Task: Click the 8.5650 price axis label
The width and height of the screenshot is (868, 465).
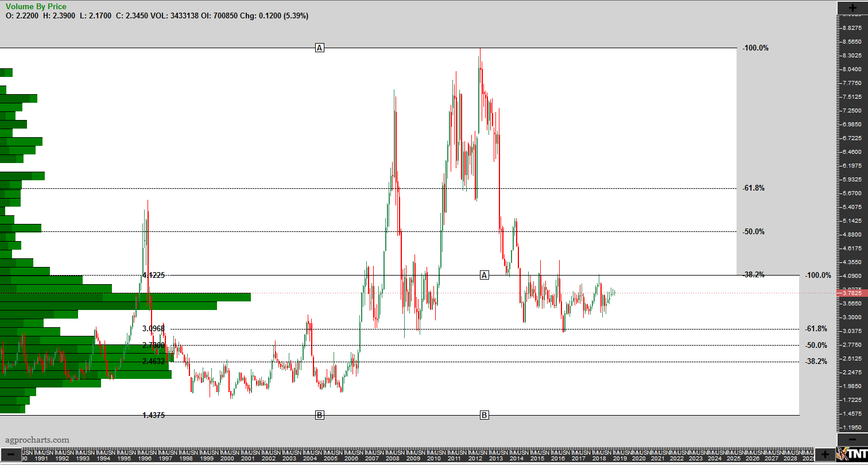Action: tap(851, 42)
